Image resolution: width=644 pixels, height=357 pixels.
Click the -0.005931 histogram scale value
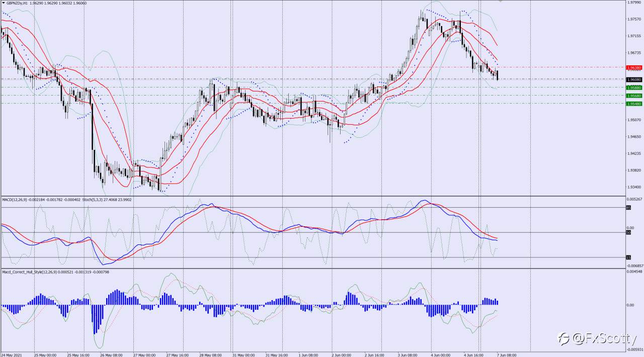pyautogui.click(x=635, y=349)
